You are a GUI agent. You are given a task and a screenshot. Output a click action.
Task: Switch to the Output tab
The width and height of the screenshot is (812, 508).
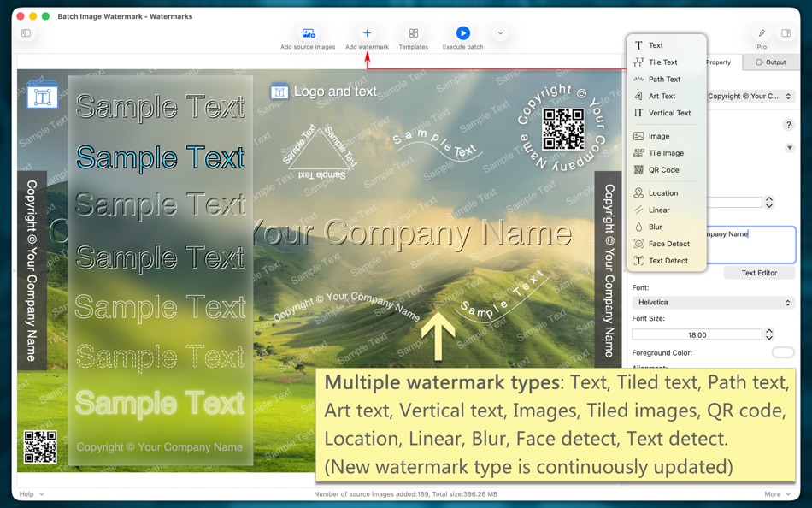pyautogui.click(x=771, y=62)
